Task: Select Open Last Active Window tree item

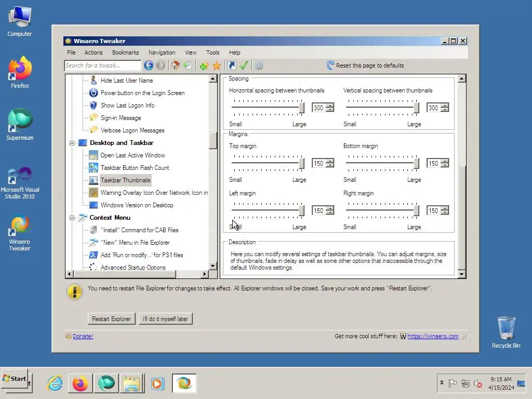Action: click(x=132, y=155)
